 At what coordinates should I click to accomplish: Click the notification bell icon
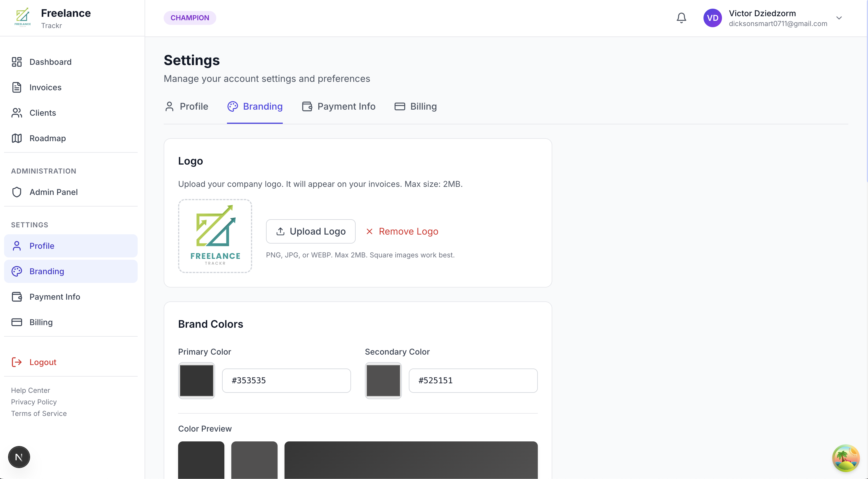pyautogui.click(x=681, y=18)
